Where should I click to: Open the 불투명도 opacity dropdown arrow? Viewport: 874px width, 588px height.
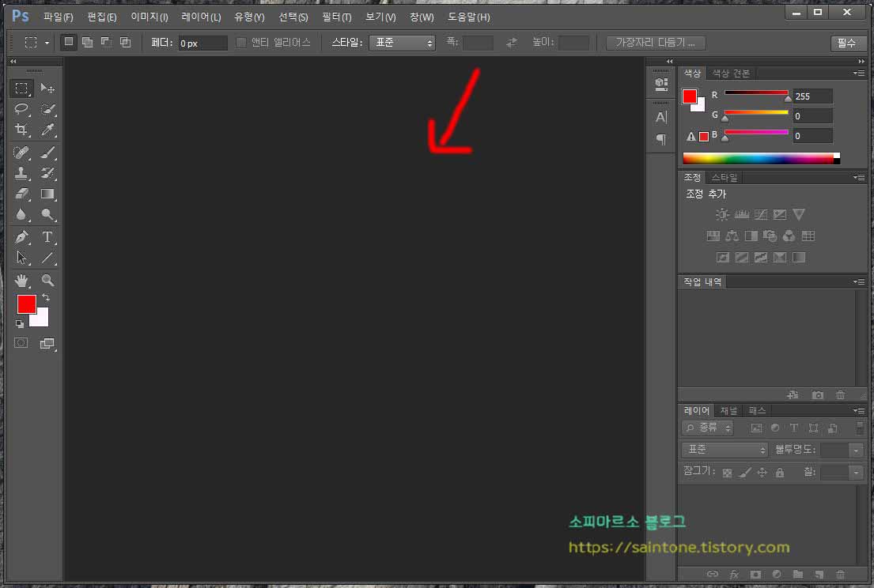click(856, 450)
